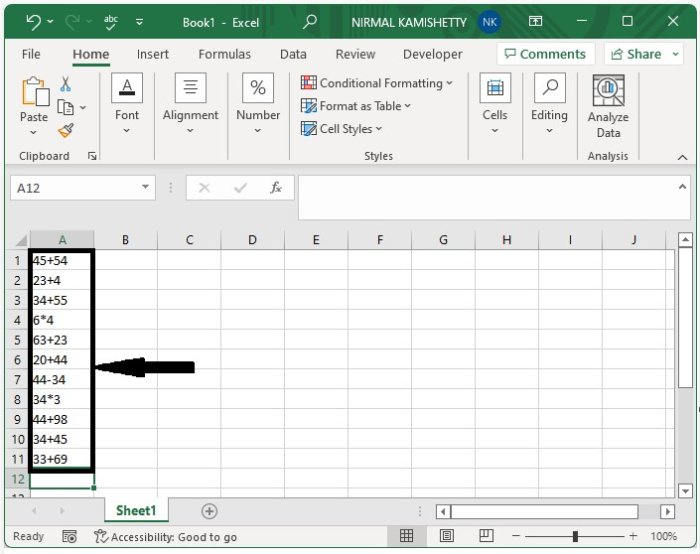Click the Paste clipboard icon
The image size is (700, 554).
35,92
